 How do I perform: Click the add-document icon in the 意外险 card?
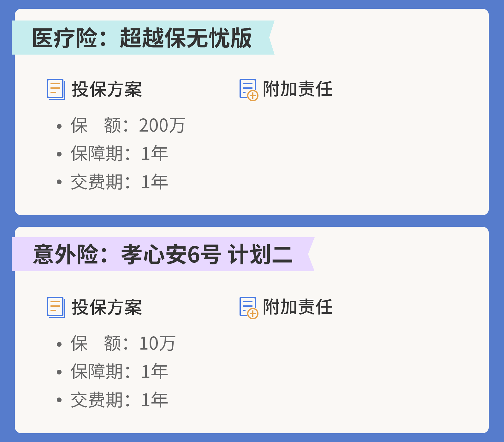pos(249,308)
